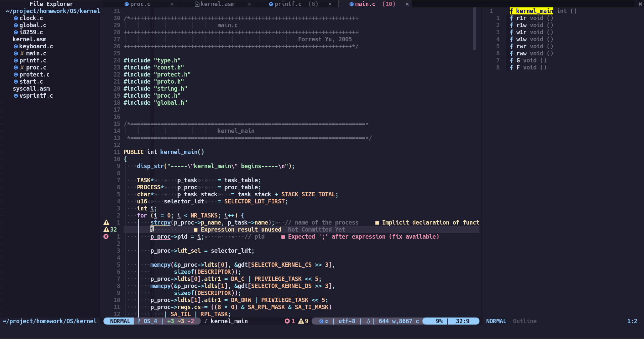The width and height of the screenshot is (644, 341).
Task: Close the tab page with top-right X
Action: [640, 4]
